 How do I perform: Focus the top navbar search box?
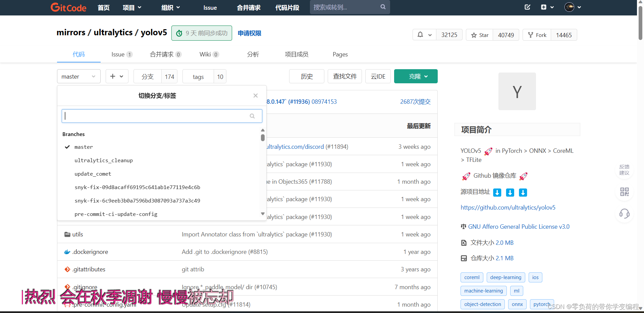point(350,7)
